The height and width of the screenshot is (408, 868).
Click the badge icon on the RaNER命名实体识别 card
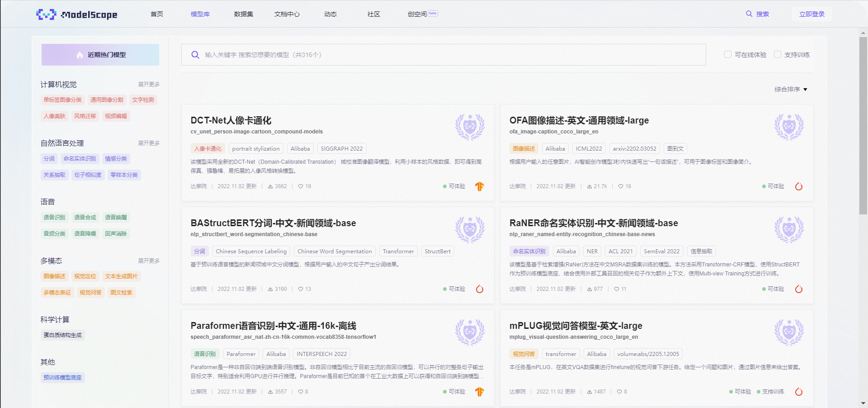point(789,229)
